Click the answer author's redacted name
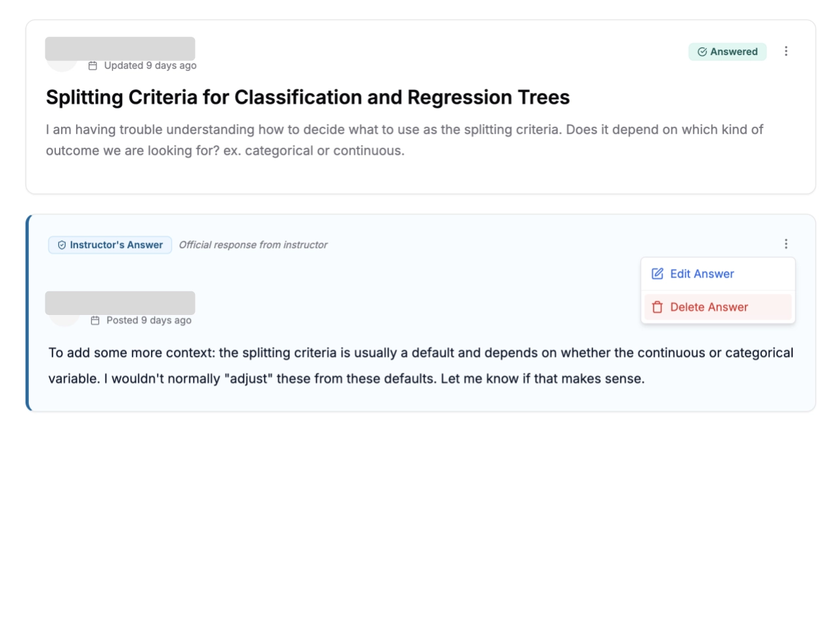Image resolution: width=840 pixels, height=630 pixels. click(120, 303)
